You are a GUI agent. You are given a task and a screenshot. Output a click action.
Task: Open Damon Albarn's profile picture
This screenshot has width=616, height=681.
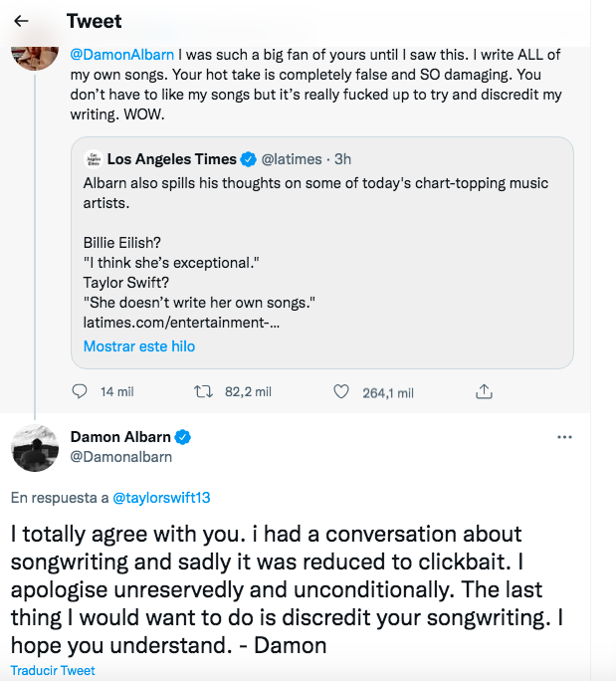35,447
